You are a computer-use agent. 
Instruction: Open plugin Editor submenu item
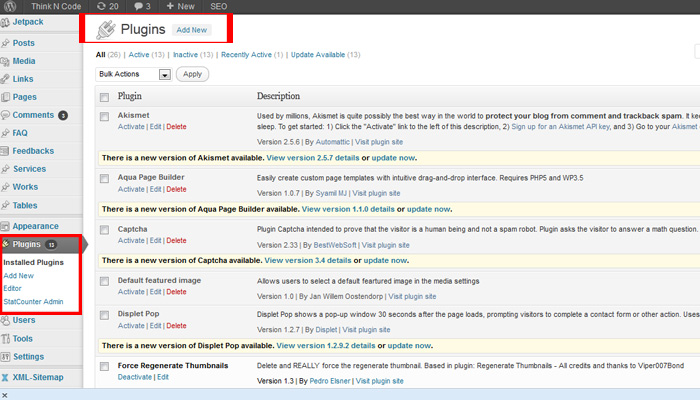(12, 288)
